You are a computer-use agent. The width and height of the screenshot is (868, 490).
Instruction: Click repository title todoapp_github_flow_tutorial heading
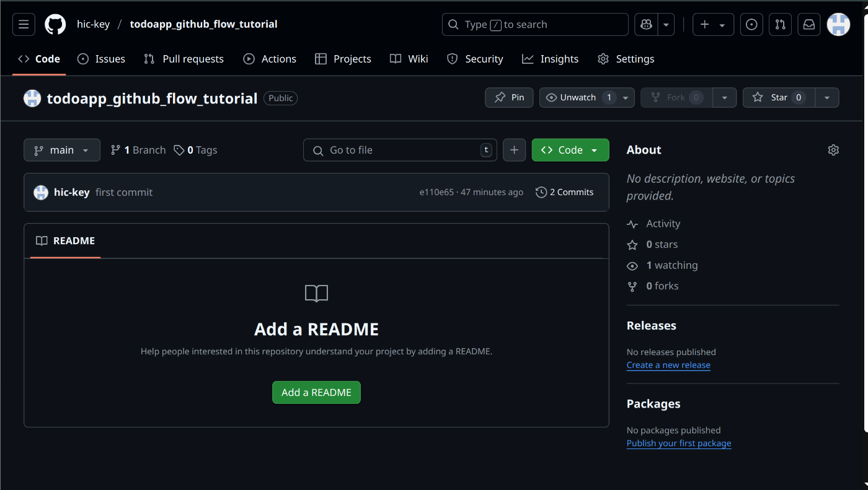coord(152,98)
